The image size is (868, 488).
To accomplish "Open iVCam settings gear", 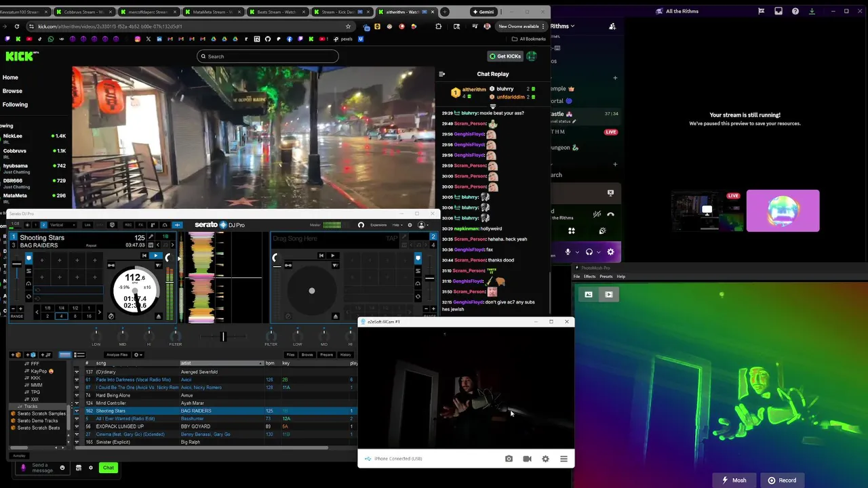I will pyautogui.click(x=545, y=459).
